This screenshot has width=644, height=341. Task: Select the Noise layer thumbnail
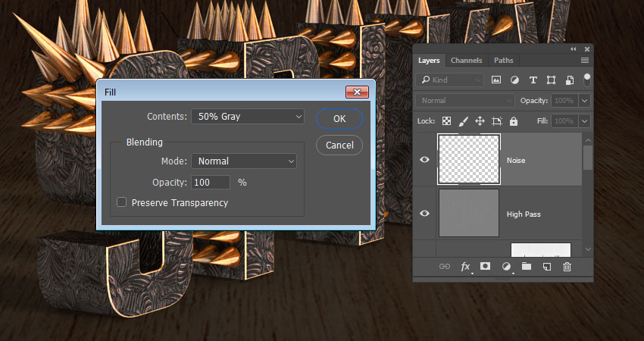[x=469, y=159]
